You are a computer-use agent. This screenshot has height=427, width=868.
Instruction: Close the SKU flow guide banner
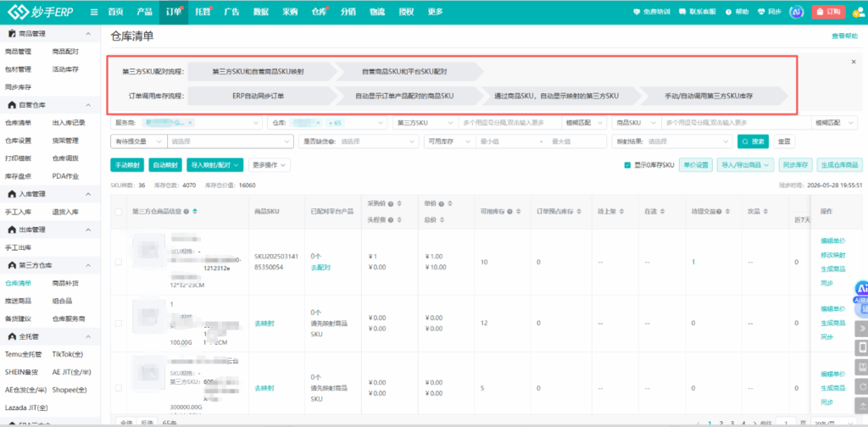(x=853, y=62)
